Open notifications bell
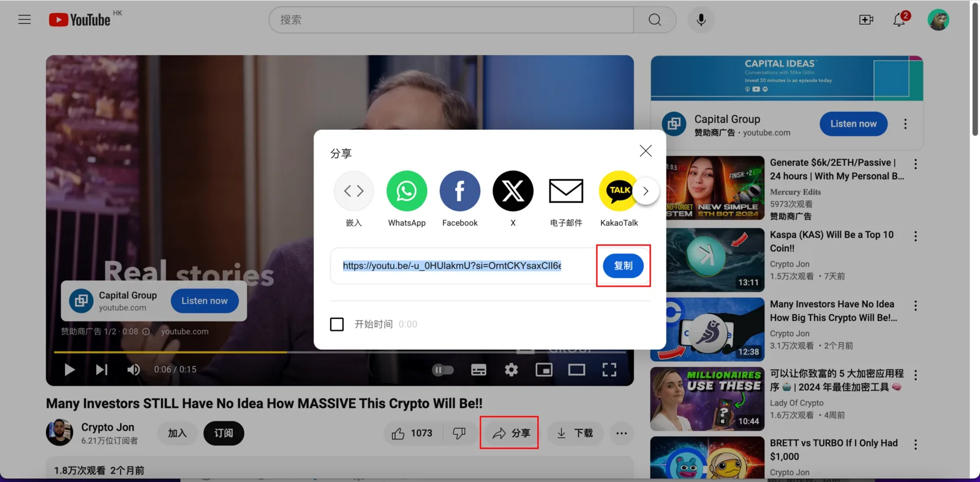The width and height of the screenshot is (980, 482). click(899, 20)
